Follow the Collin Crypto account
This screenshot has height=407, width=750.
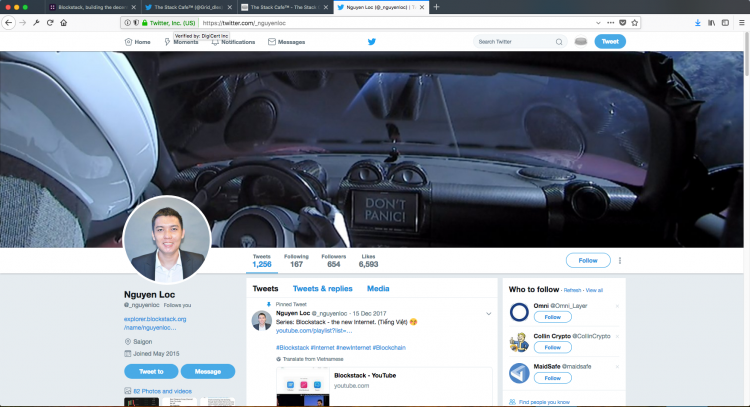552,348
